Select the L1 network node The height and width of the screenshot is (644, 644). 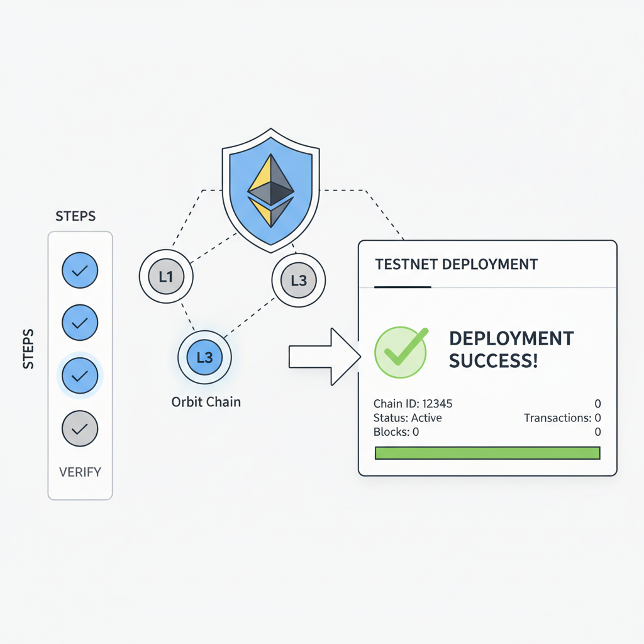pos(165,276)
